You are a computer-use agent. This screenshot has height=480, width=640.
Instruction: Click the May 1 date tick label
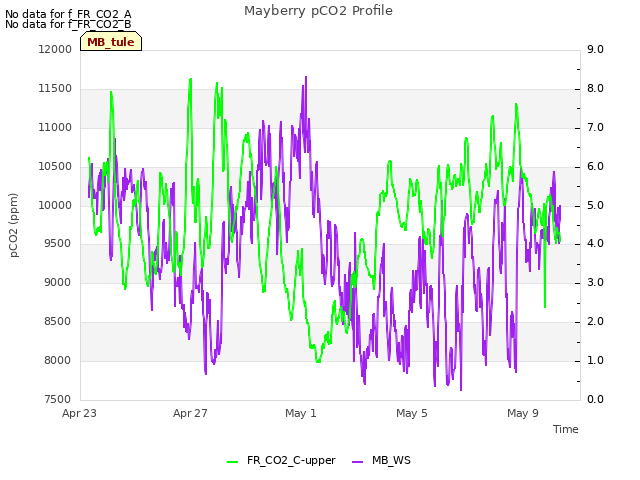coord(301,413)
